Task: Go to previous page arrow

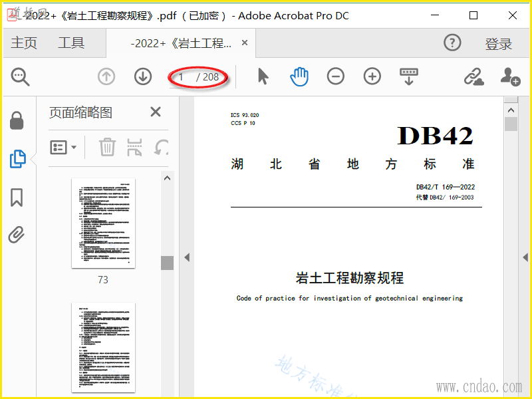Action: (x=106, y=76)
